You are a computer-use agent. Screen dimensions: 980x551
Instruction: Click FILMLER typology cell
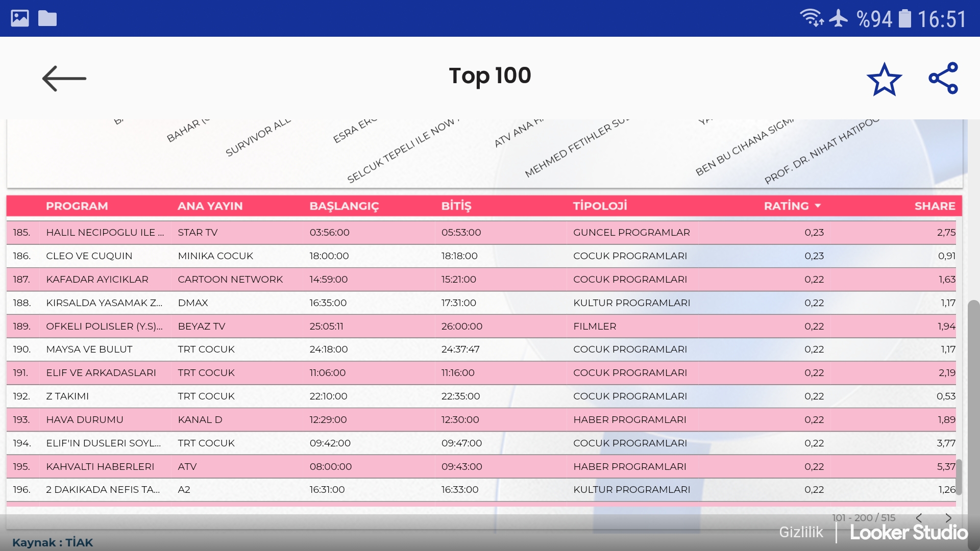point(595,326)
